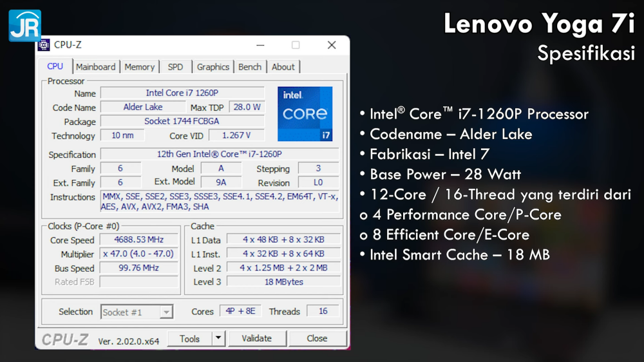
Task: Click the Stepping value '3'
Action: pos(318,168)
